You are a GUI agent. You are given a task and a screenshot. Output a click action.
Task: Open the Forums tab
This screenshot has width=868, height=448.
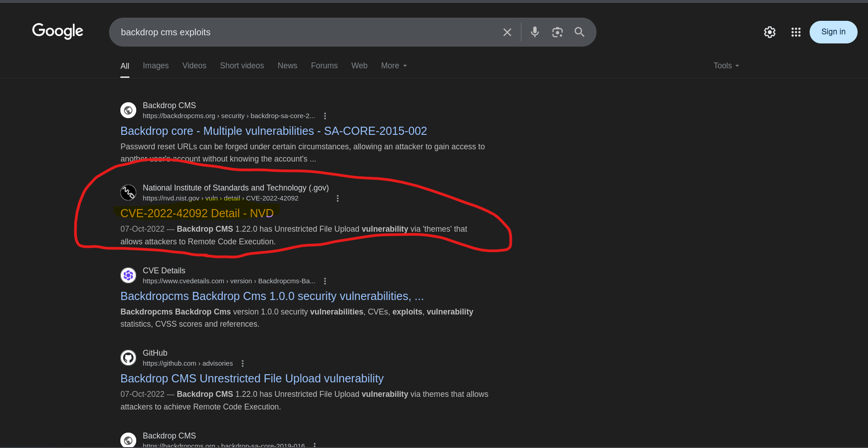(x=324, y=66)
